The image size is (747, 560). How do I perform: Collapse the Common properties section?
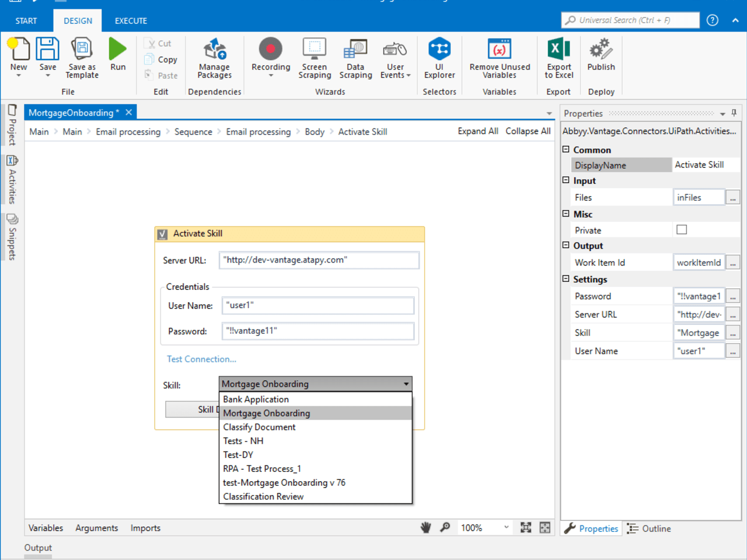point(566,149)
